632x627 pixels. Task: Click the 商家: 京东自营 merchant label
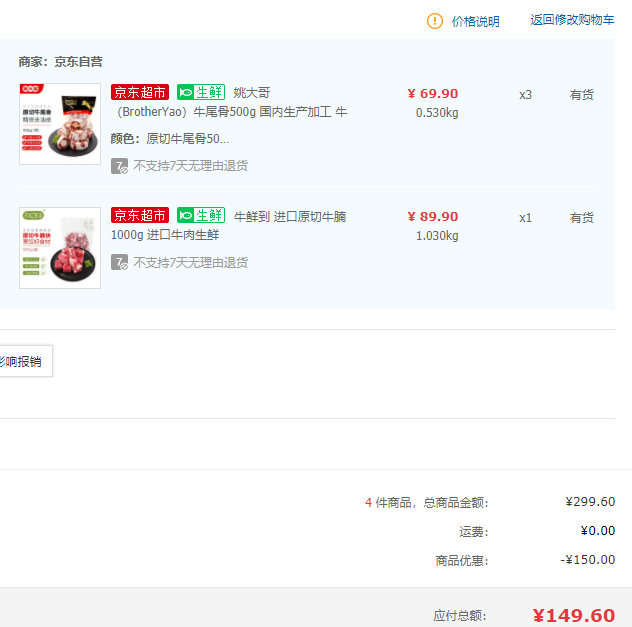point(60,62)
